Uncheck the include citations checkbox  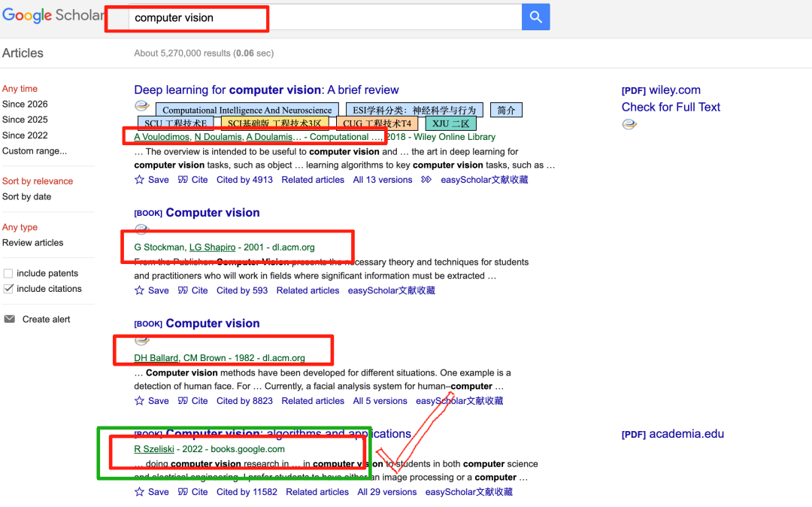8,289
